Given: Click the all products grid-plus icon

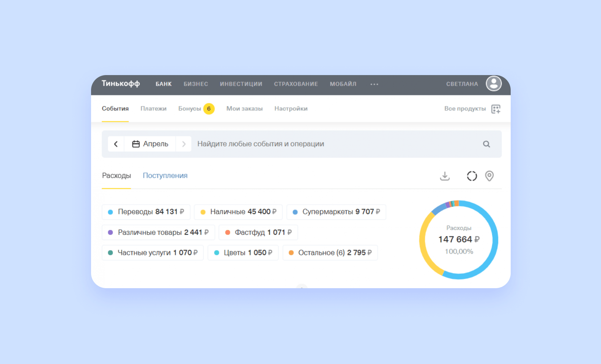Looking at the screenshot, I should (496, 109).
